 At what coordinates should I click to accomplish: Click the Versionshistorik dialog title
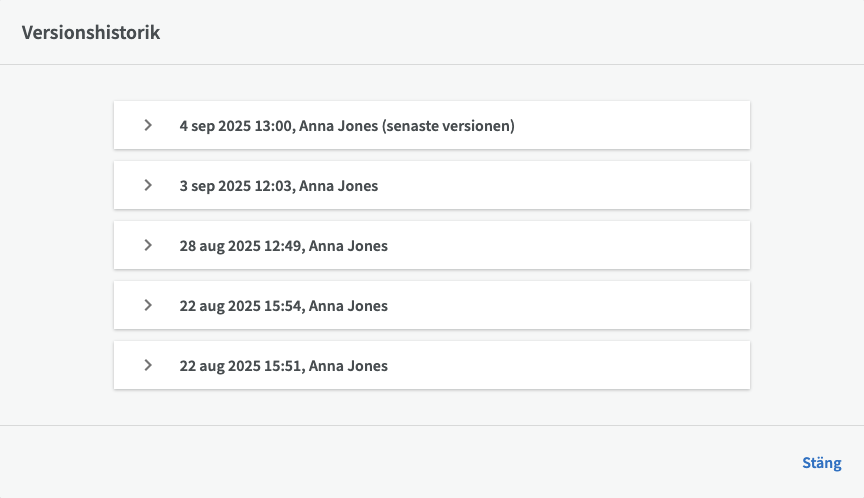[91, 32]
